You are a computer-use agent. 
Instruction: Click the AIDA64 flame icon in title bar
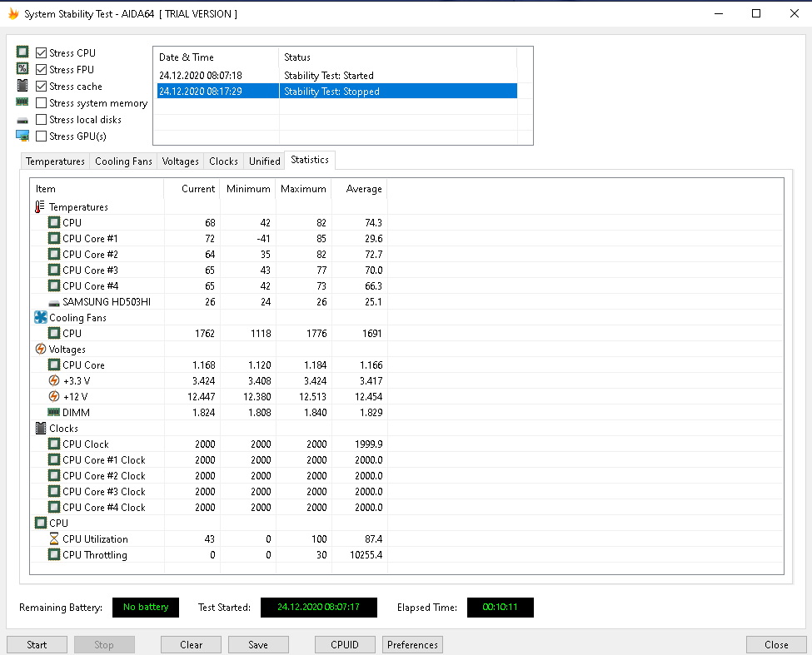[x=13, y=14]
